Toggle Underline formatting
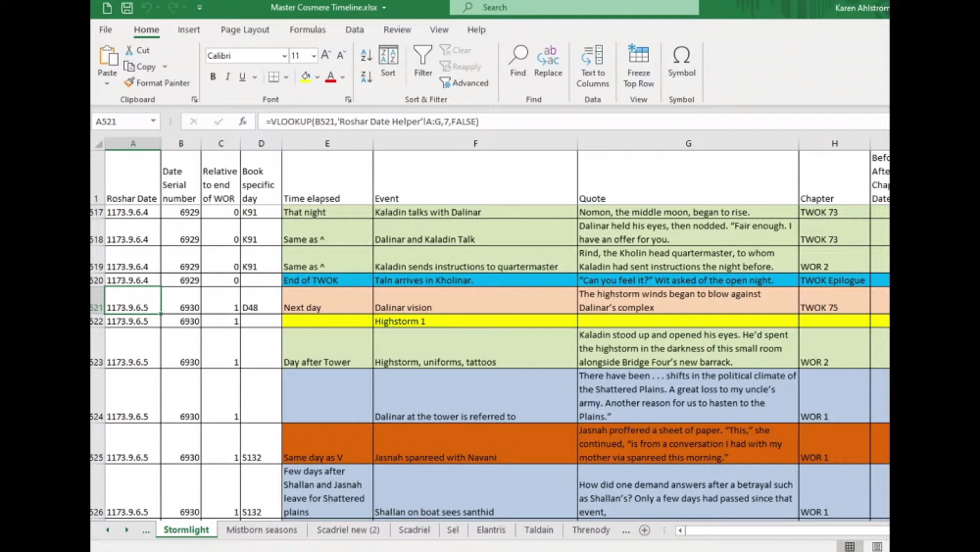Screen dimensions: 980x552 click(242, 76)
